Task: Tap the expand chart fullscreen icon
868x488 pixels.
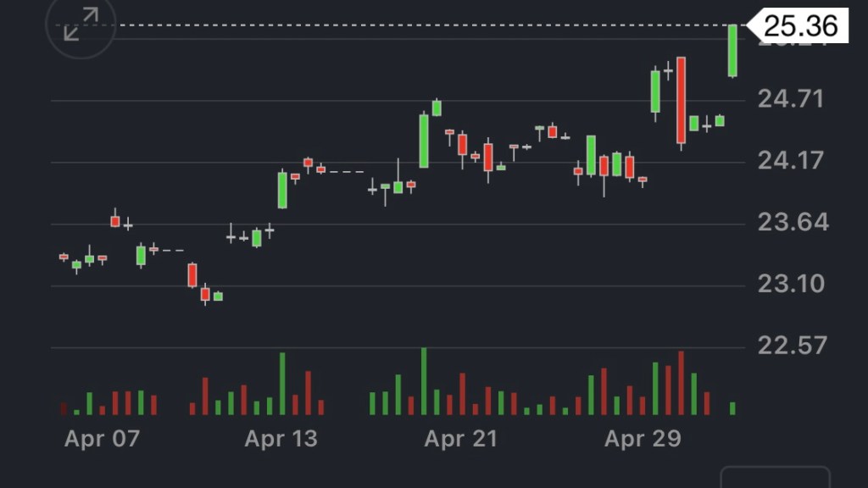Action: tap(81, 25)
